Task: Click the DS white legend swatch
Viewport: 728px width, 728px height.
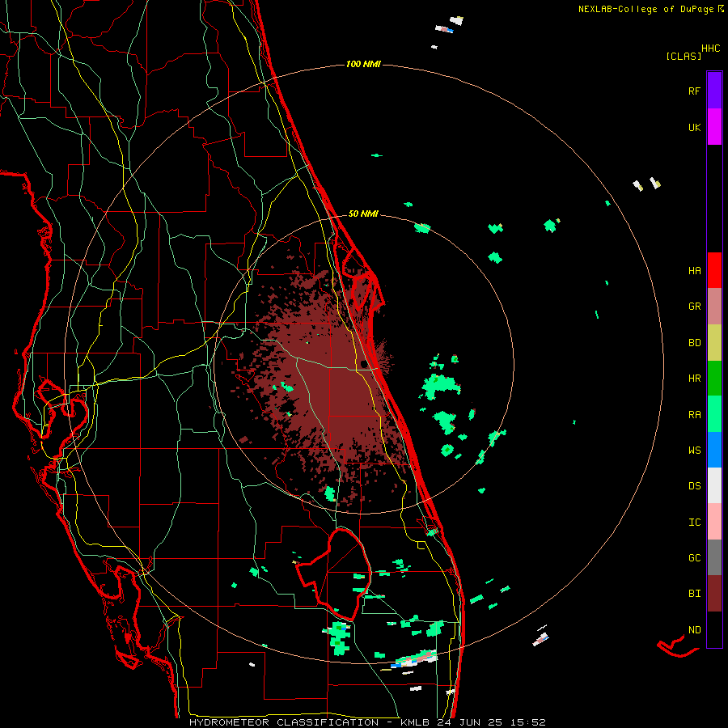Action: pos(714,485)
